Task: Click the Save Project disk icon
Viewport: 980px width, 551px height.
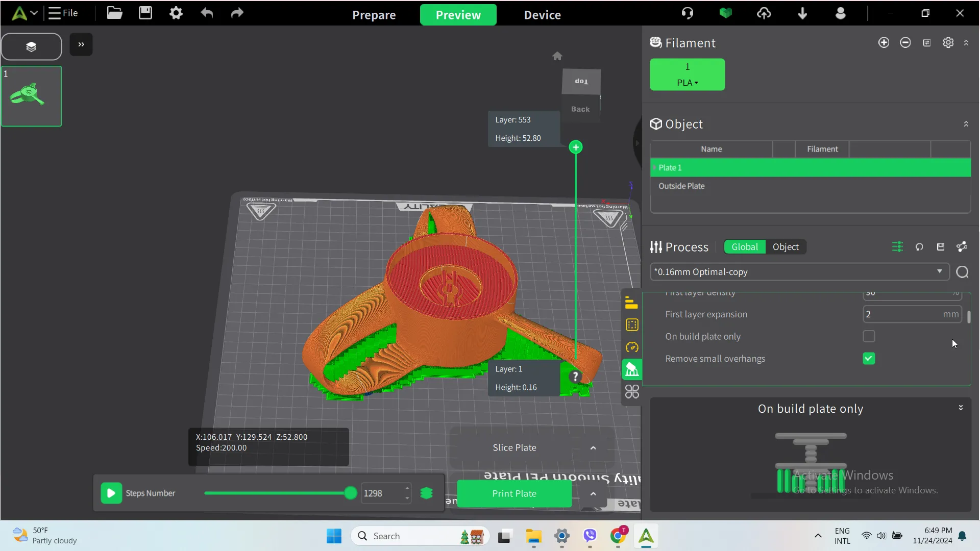Action: 145,13
